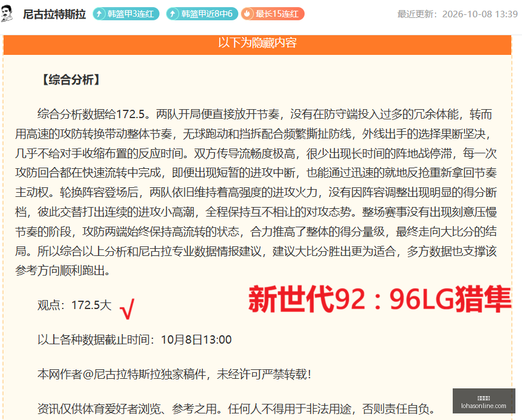Viewport: 522px width, 420px height.
Task: Select the 韩篮甲近8中6 badge
Action: coord(202,14)
